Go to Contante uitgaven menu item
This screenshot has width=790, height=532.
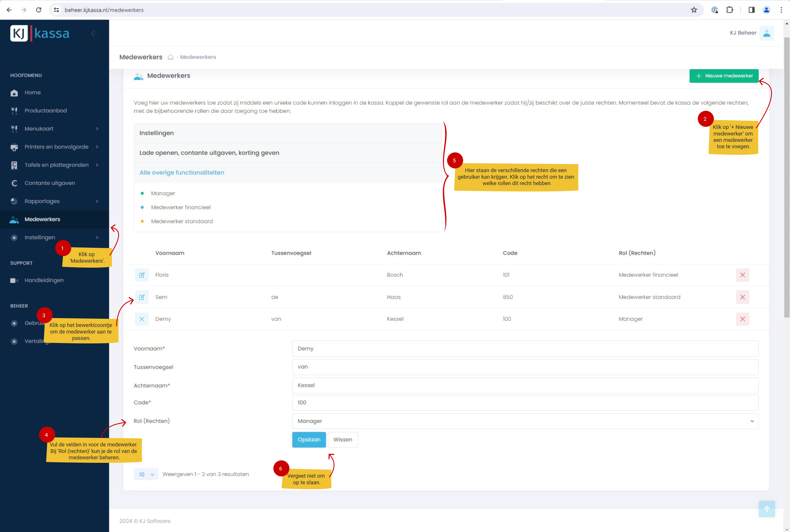[x=50, y=183]
